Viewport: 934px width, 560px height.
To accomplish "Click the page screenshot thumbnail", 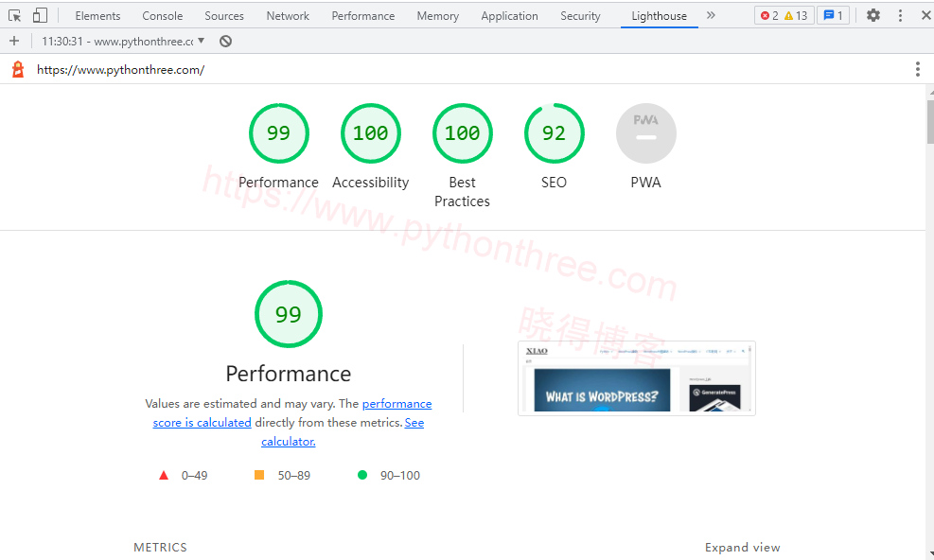I will point(636,377).
